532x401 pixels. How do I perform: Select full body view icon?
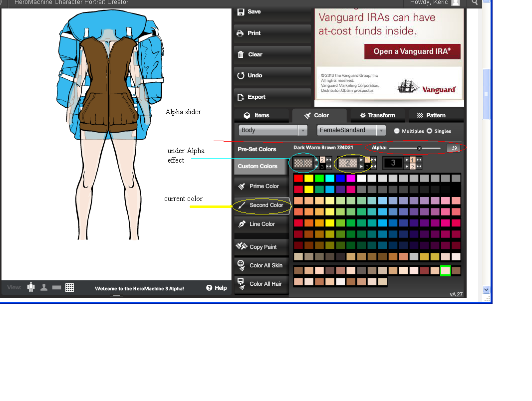click(x=31, y=287)
